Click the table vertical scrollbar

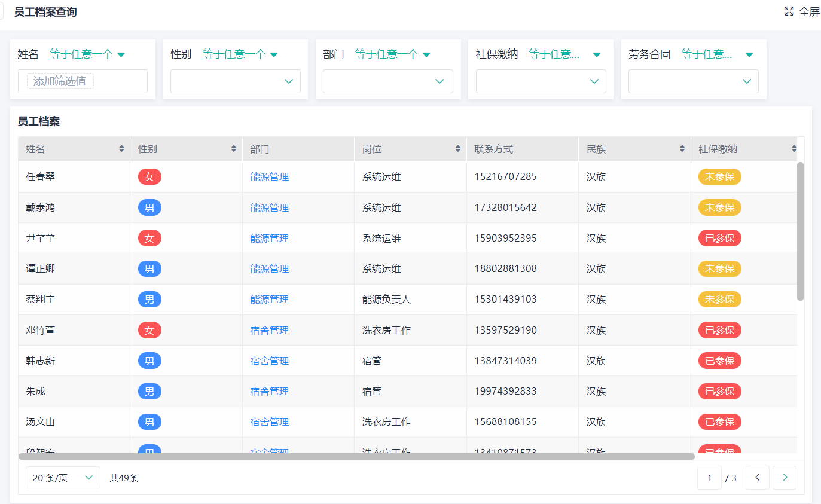(800, 231)
